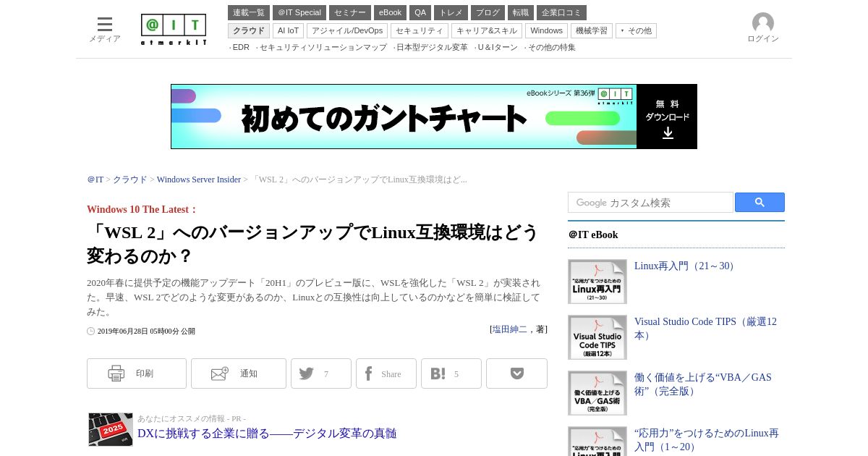868x456 pixels.
Task: Click the クラウド breadcrumb link
Action: [129, 180]
